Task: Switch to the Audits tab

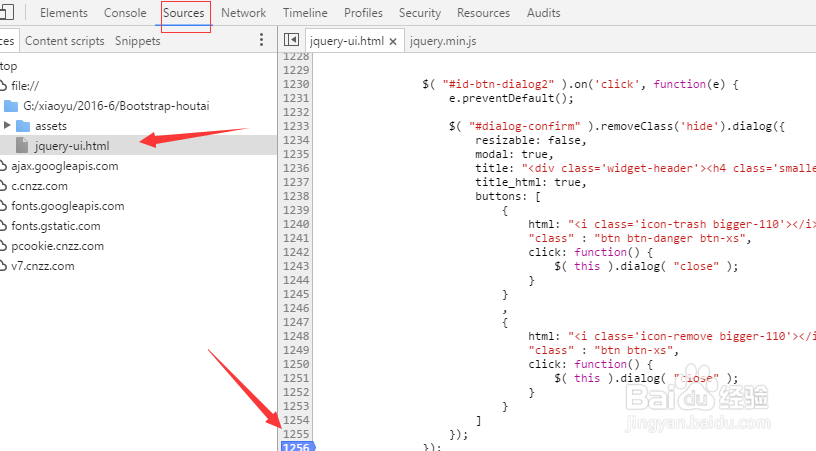Action: [543, 13]
